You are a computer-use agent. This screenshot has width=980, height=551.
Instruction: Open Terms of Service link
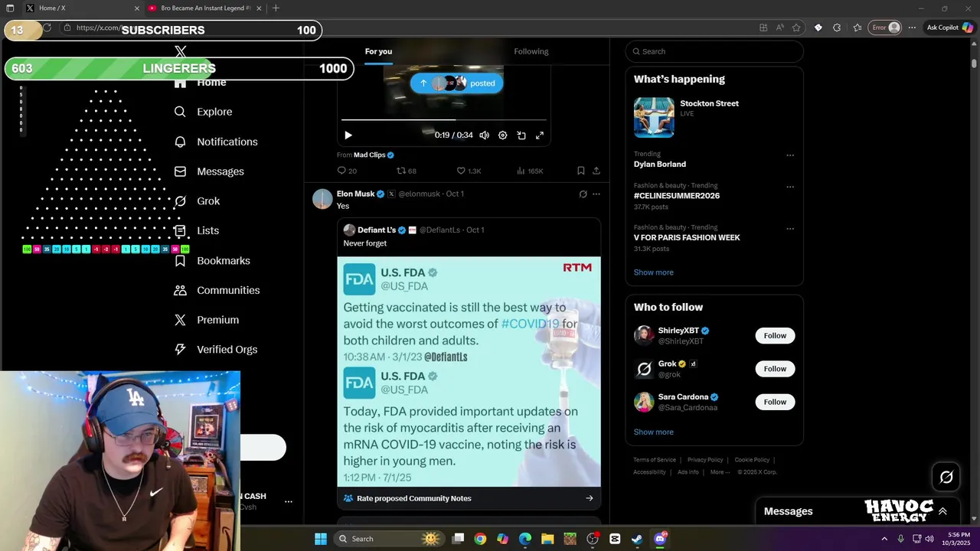(x=655, y=460)
